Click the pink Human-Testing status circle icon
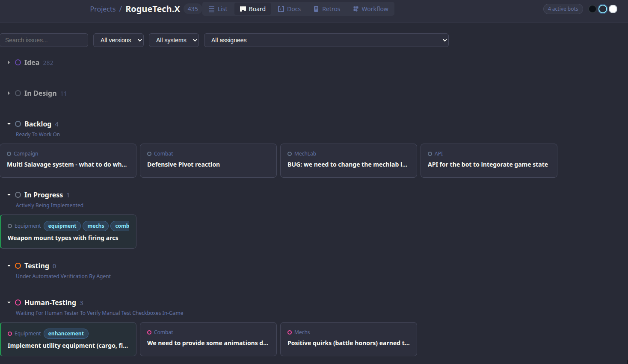Viewport: 628px width, 364px height. tap(18, 302)
